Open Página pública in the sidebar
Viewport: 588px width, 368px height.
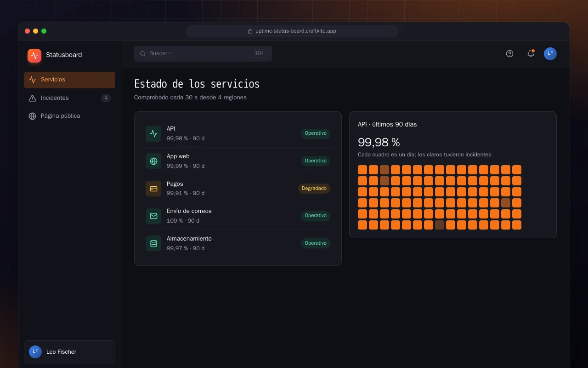pos(69,116)
